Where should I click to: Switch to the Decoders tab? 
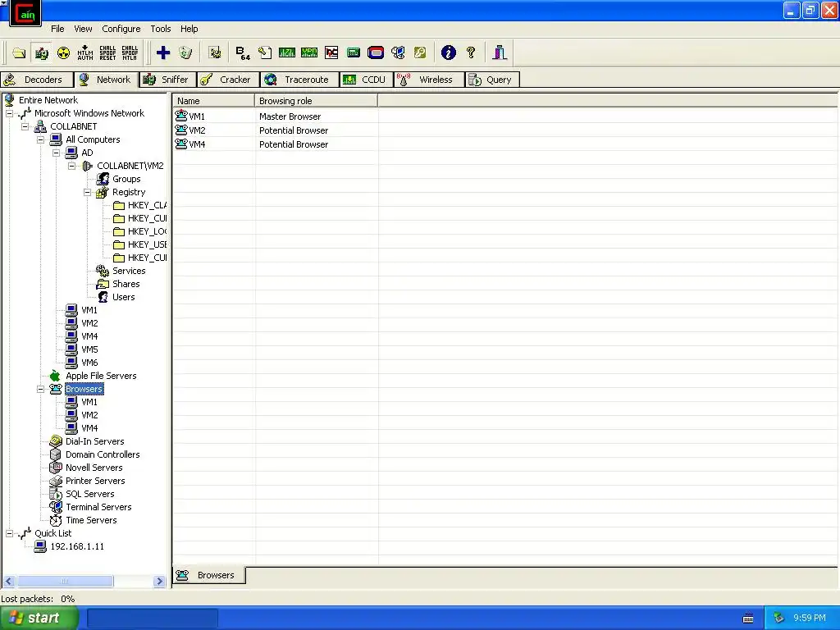(35, 80)
